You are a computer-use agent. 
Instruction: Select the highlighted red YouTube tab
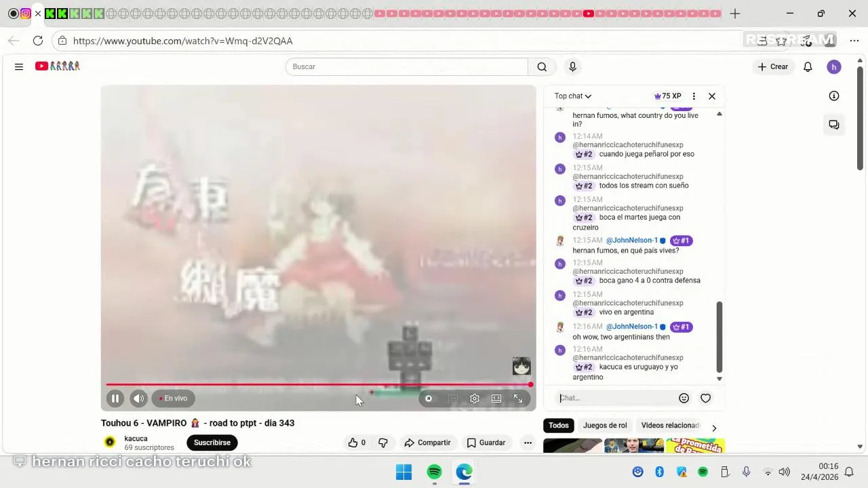pyautogui.click(x=589, y=14)
